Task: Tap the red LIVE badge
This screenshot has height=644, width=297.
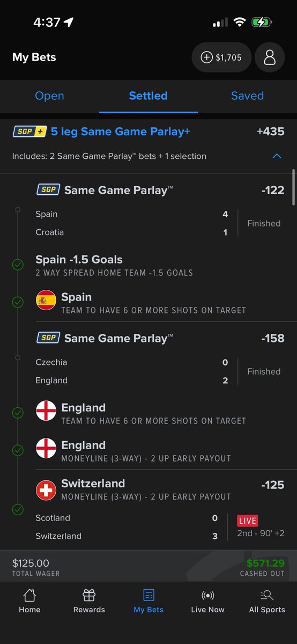Action: [247, 521]
